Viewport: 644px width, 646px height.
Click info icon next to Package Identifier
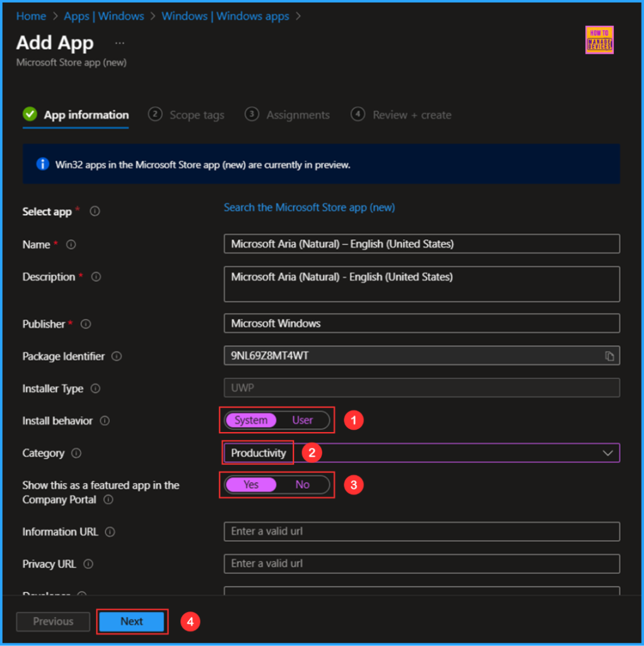coord(117,356)
